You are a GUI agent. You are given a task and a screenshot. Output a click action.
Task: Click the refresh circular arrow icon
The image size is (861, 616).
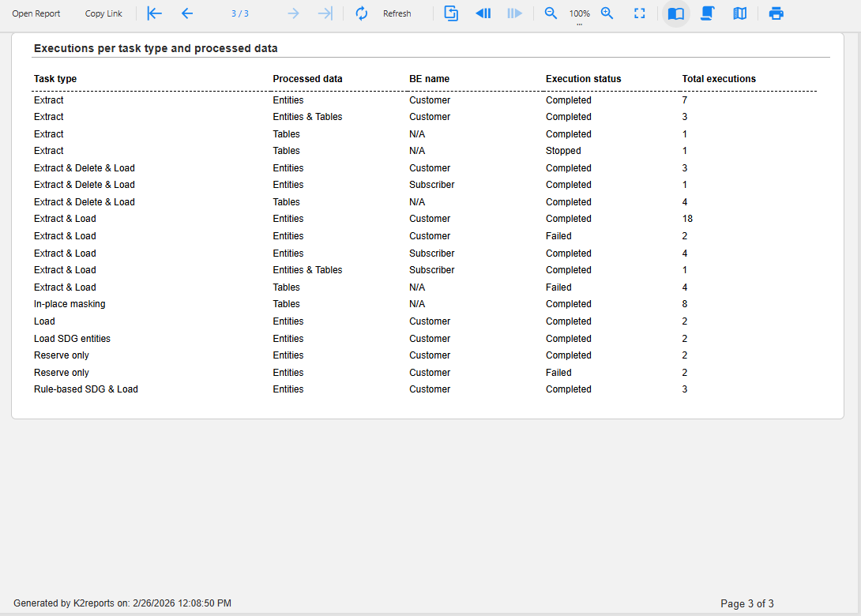[x=362, y=13]
